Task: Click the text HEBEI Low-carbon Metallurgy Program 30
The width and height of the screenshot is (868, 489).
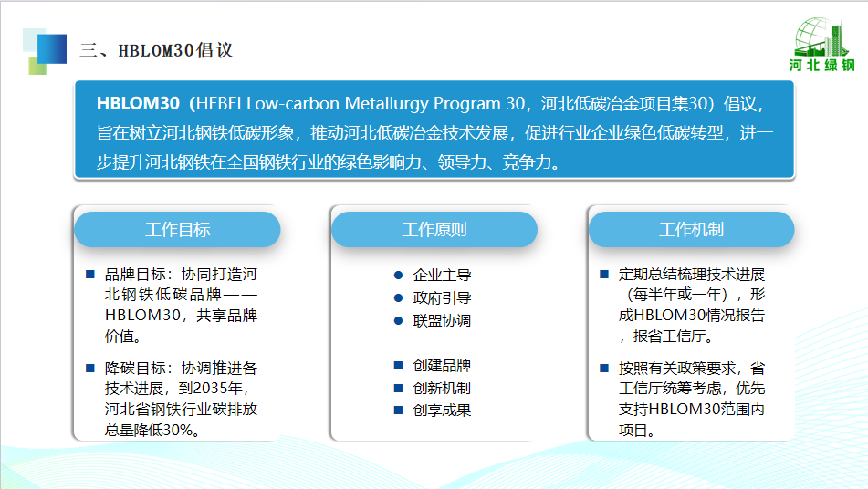Action: (x=361, y=103)
